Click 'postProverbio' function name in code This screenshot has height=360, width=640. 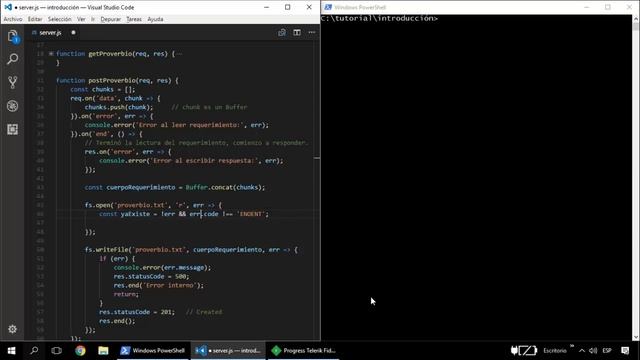pyautogui.click(x=111, y=81)
